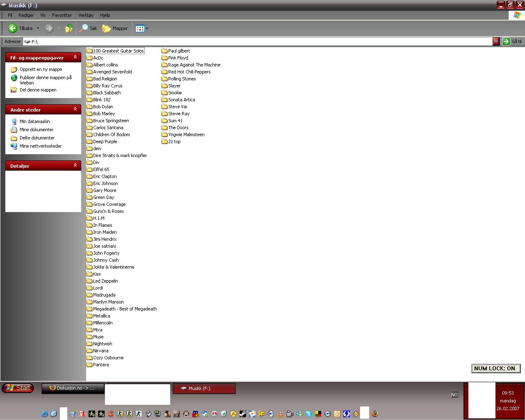
Task: Select the Deep Purple folder icon
Action: tap(89, 142)
